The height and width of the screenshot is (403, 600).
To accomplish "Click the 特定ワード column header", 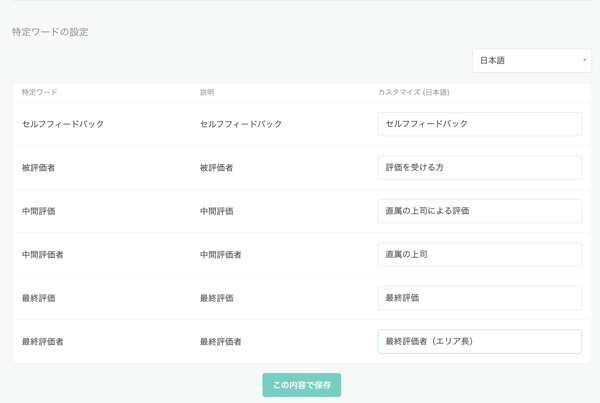I will pyautogui.click(x=40, y=93).
